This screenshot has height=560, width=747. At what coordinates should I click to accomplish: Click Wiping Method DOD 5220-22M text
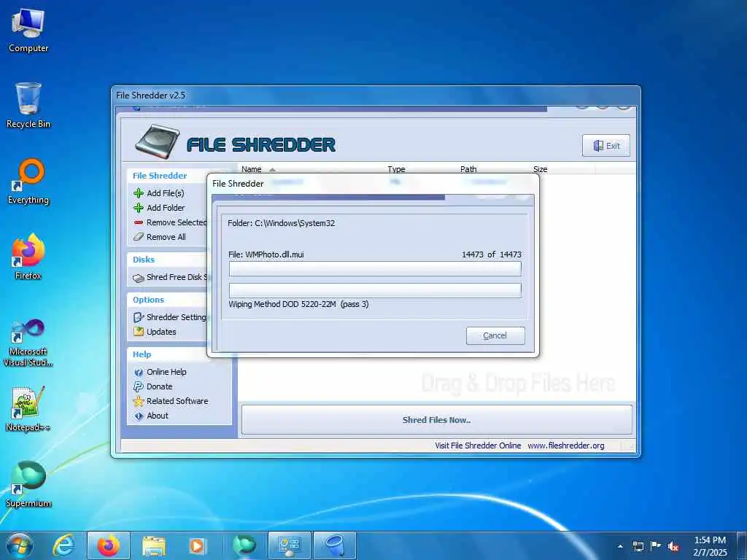(298, 304)
